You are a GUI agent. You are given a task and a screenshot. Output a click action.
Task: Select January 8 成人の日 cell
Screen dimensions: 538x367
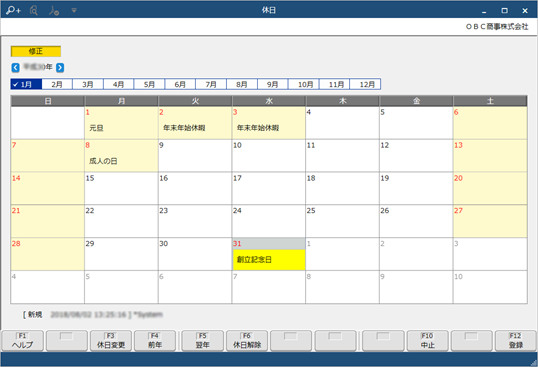121,156
